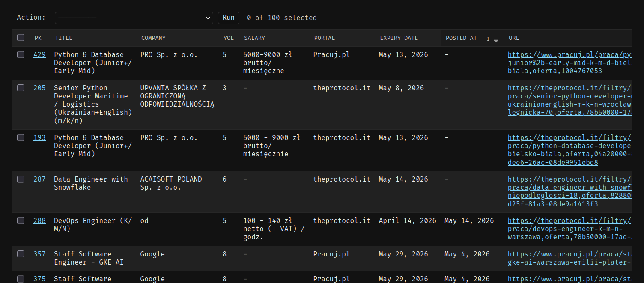
Task: Sort by Title column header
Action: click(64, 38)
